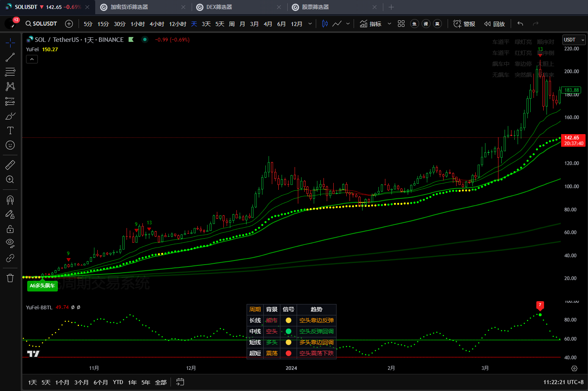Viewport: 588px width, 391px height.
Task: Toggle magnet mode for drawings
Action: [10, 200]
